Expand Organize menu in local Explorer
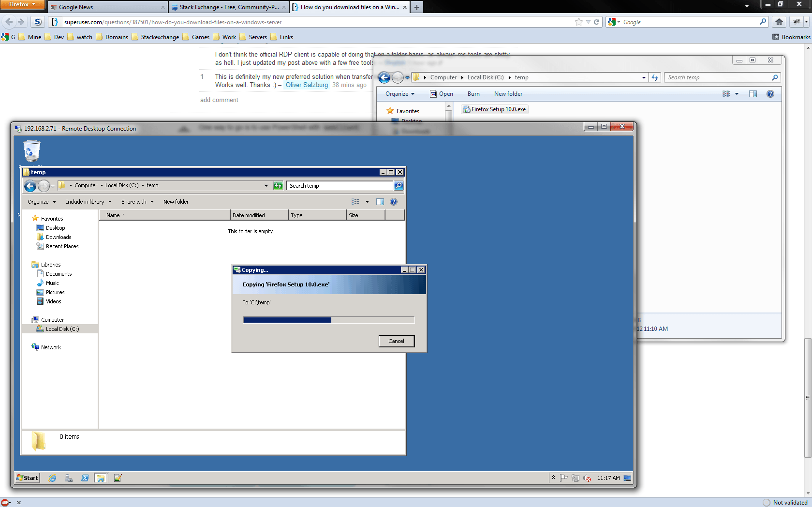 [x=400, y=94]
